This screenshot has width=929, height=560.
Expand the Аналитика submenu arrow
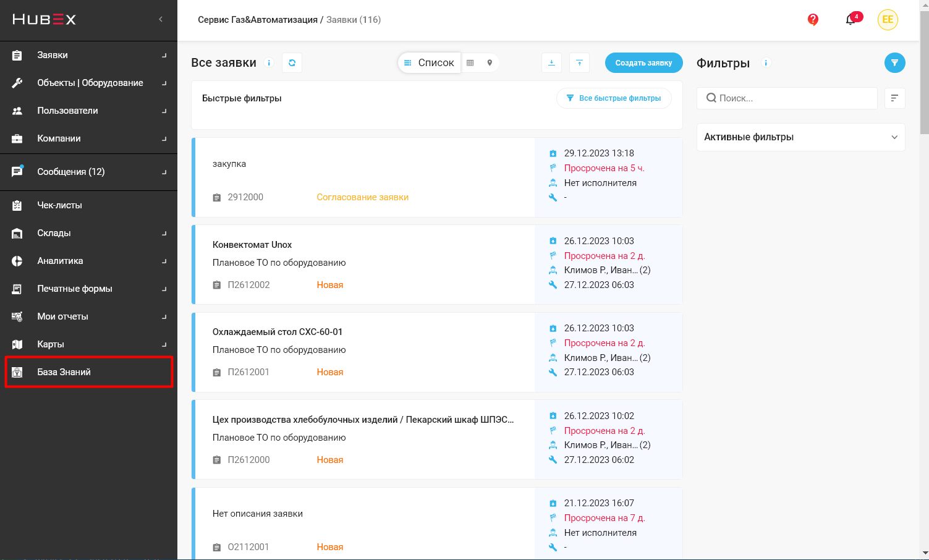coord(164,261)
